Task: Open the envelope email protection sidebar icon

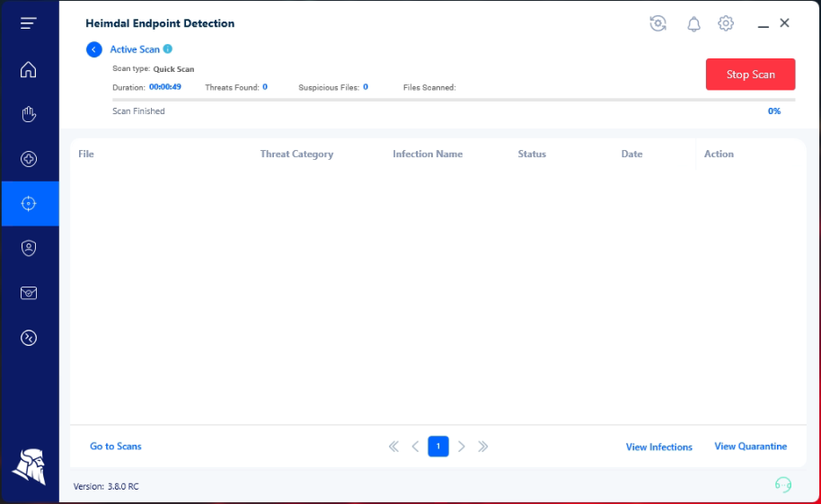Action: (28, 293)
